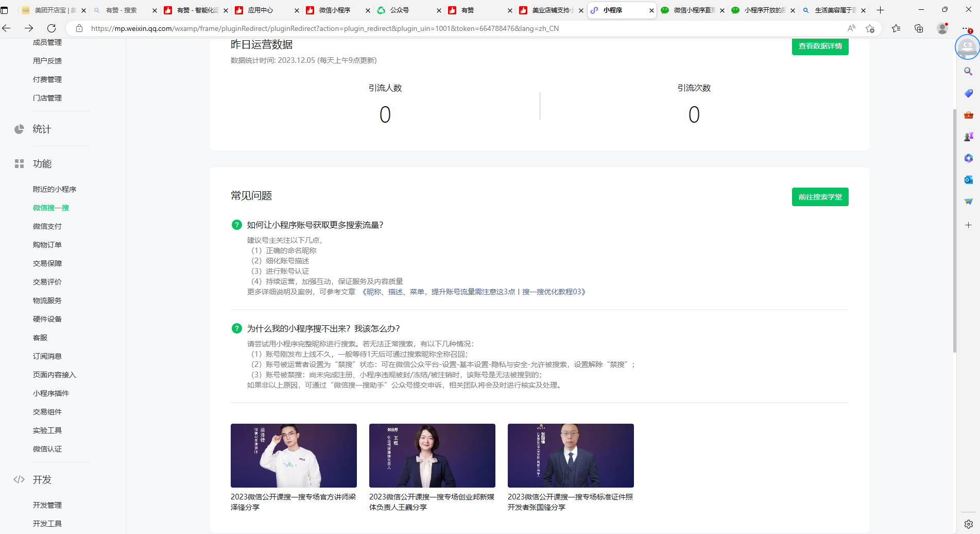Open 交易保障 in the sidebar
The image size is (980, 534).
click(47, 263)
